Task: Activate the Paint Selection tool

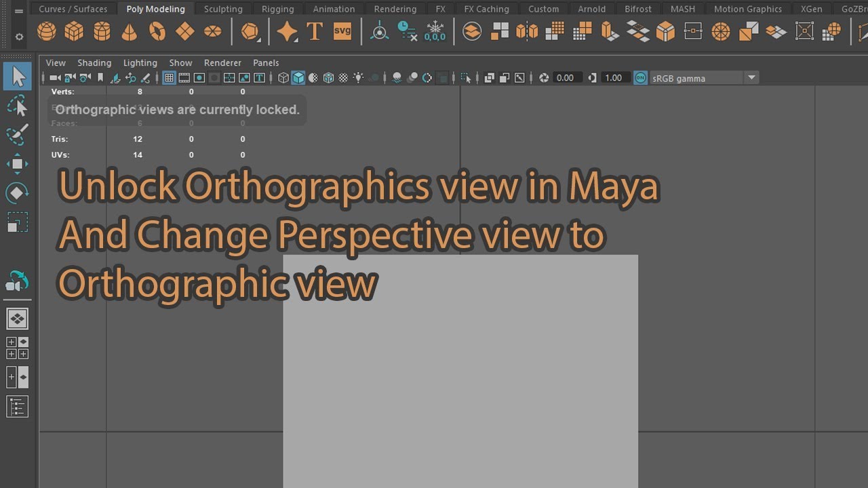Action: click(18, 134)
